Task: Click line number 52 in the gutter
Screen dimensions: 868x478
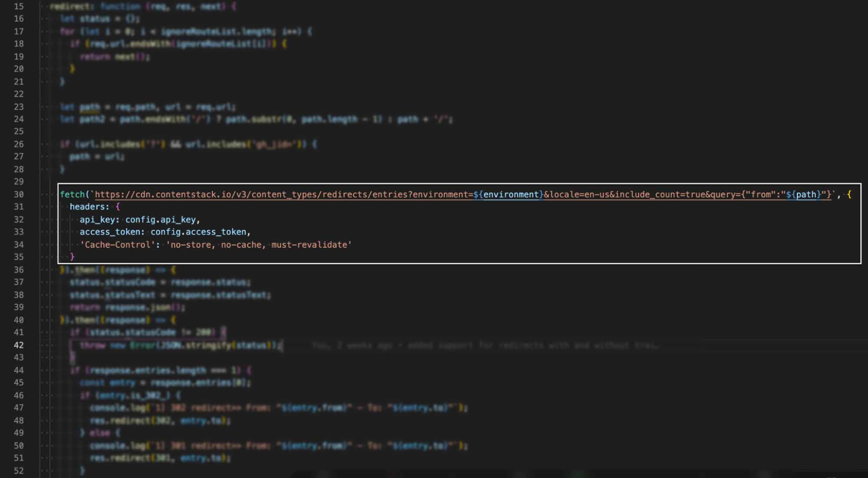Action: 19,471
